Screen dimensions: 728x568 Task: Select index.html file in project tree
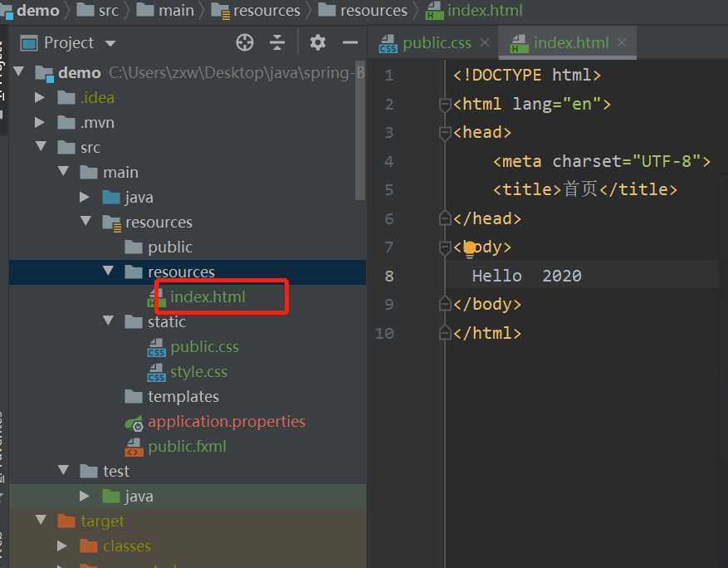tap(208, 296)
